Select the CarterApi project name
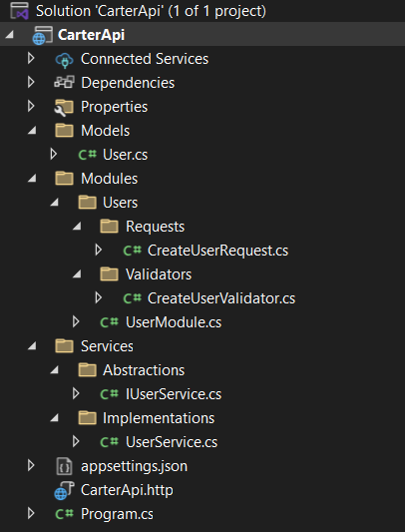 [91, 35]
